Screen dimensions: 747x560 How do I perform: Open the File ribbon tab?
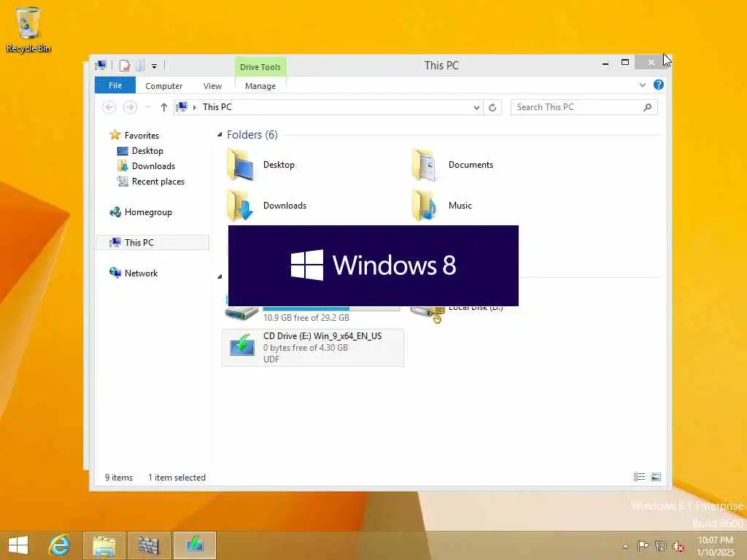tap(115, 86)
